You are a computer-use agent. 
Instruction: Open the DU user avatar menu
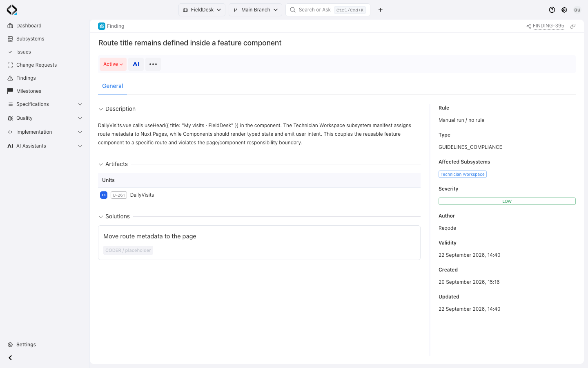click(x=577, y=10)
